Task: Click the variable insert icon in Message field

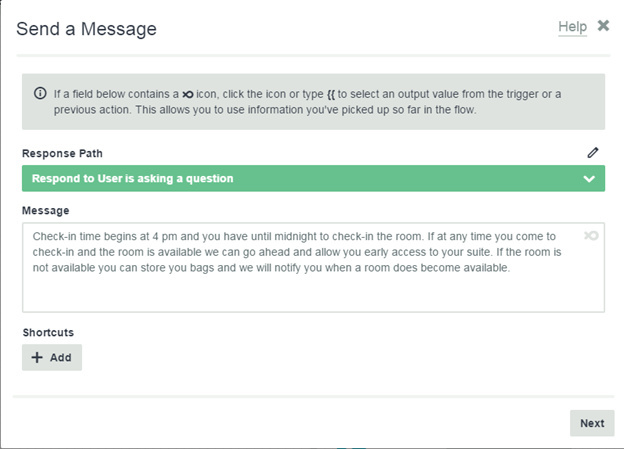Action: [591, 236]
